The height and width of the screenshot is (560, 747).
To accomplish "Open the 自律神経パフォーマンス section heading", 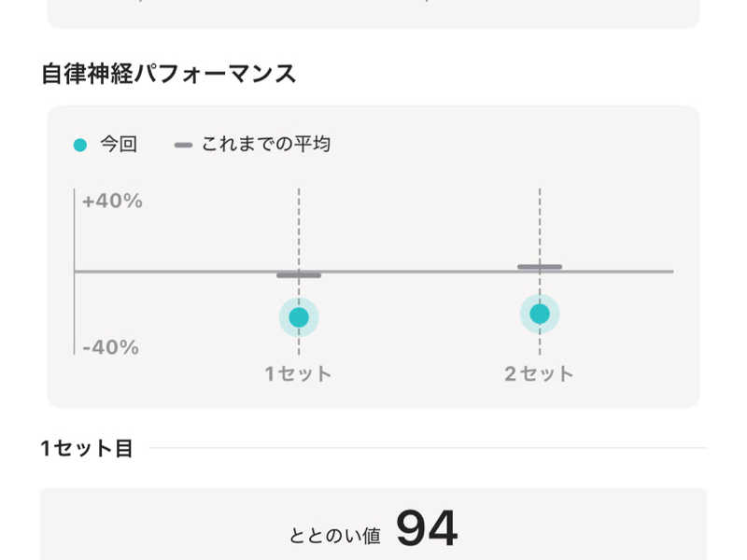I will pyautogui.click(x=169, y=75).
